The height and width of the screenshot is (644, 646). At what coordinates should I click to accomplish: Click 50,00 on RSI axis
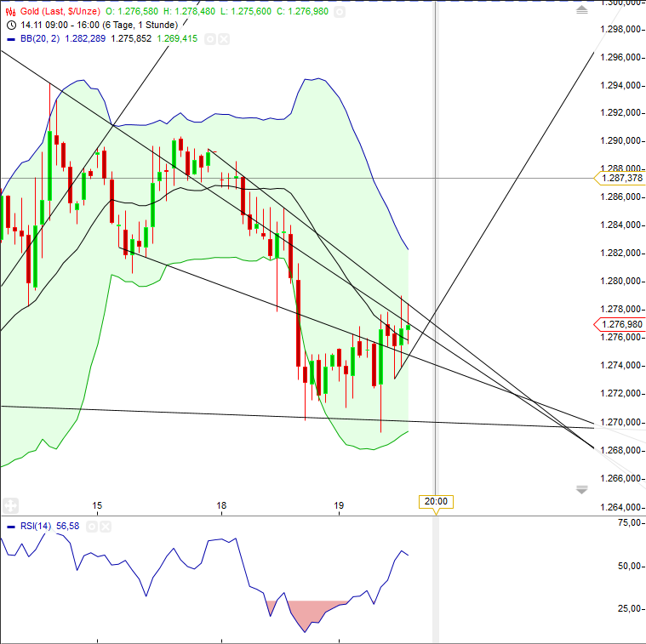click(x=630, y=567)
